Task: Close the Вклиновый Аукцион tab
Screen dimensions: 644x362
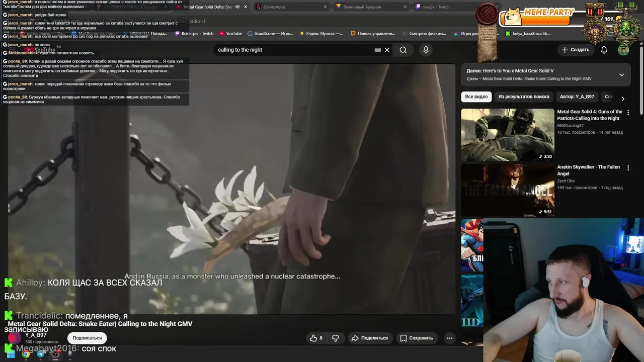Action: pos(405,7)
